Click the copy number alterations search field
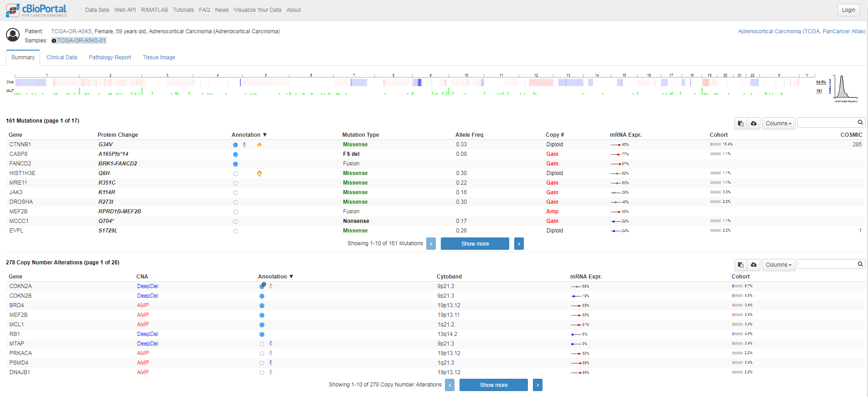The height and width of the screenshot is (397, 868). (x=827, y=264)
